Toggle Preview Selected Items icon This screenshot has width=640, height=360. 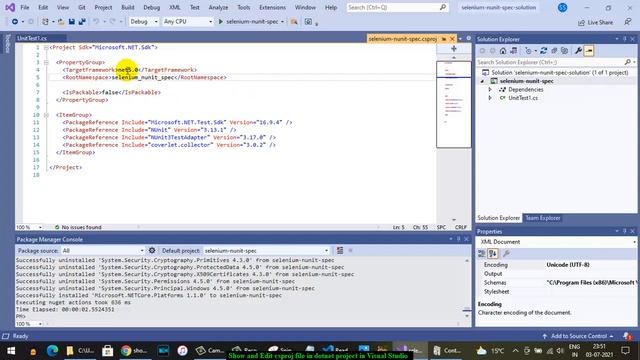[x=589, y=51]
